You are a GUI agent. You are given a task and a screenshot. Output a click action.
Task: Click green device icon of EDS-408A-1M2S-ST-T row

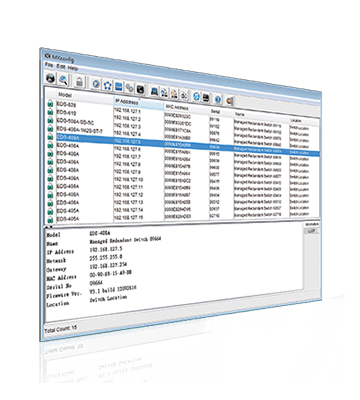point(50,129)
